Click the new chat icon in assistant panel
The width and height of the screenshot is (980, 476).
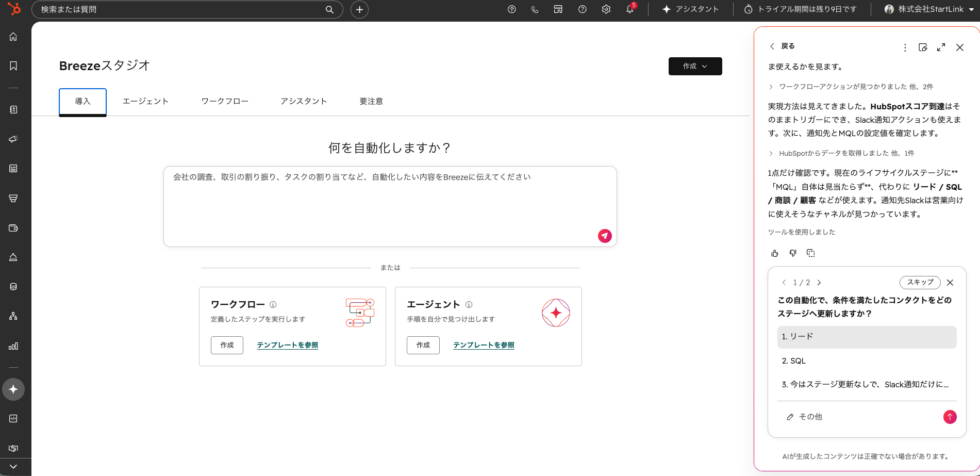coord(923,47)
